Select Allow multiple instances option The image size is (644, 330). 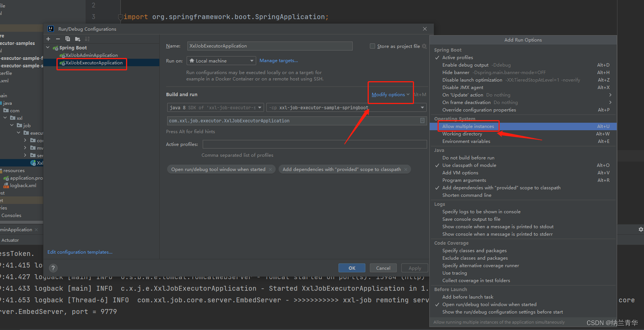(x=523, y=126)
